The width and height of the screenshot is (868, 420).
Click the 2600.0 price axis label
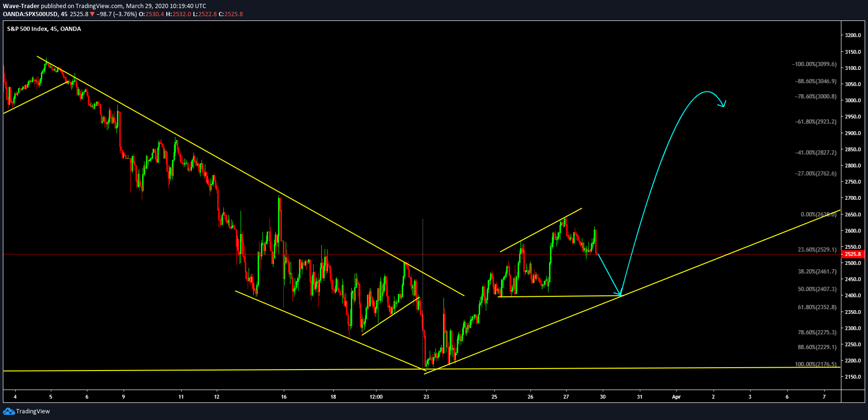coord(853,231)
